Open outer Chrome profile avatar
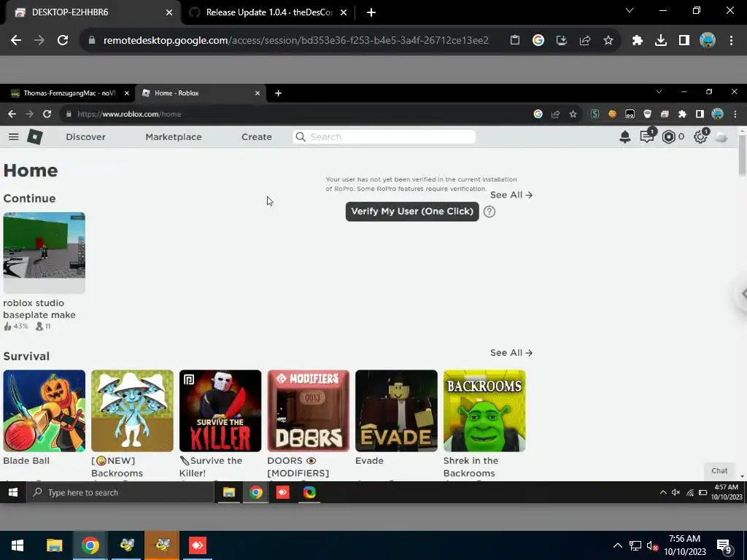Screen dimensions: 747x560 click(x=708, y=41)
